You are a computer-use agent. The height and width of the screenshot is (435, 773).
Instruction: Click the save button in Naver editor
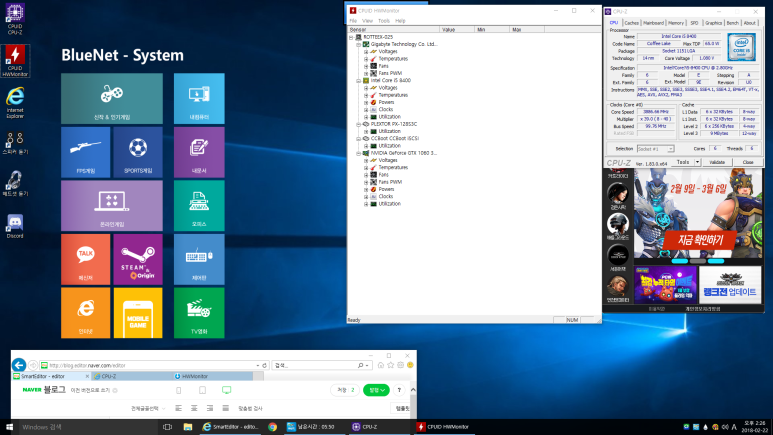(345, 390)
